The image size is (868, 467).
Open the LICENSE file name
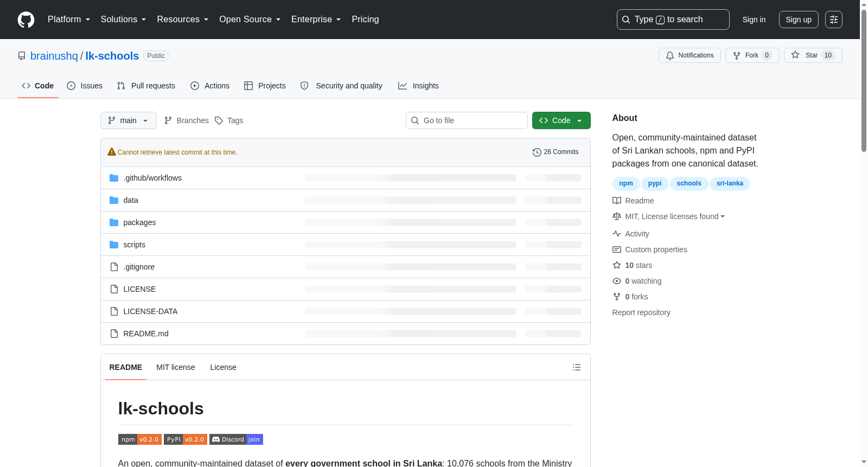[x=139, y=289]
